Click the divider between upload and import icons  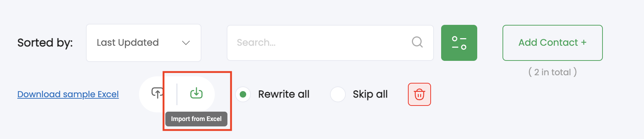coord(177,94)
